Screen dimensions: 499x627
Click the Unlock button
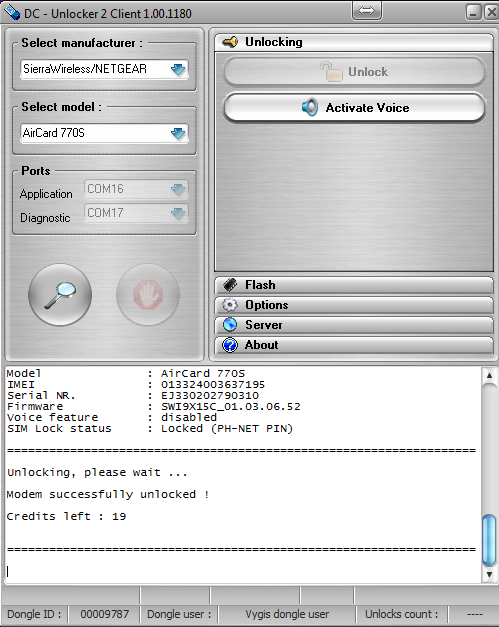tap(354, 72)
